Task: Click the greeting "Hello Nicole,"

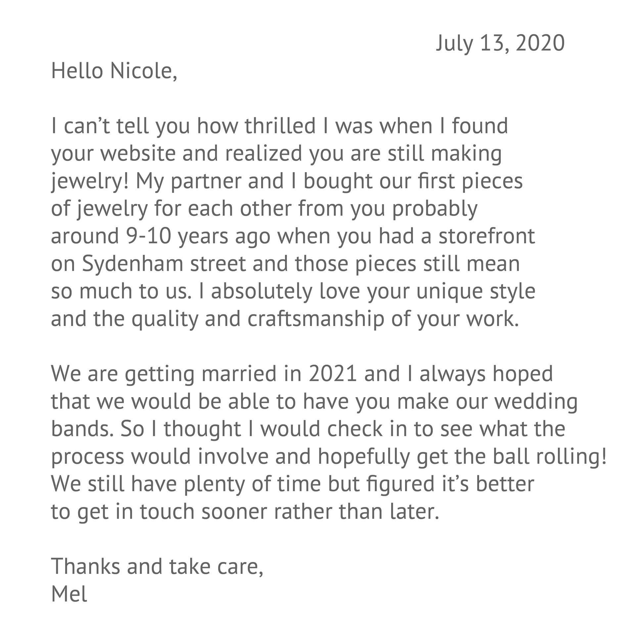Action: 114,71
